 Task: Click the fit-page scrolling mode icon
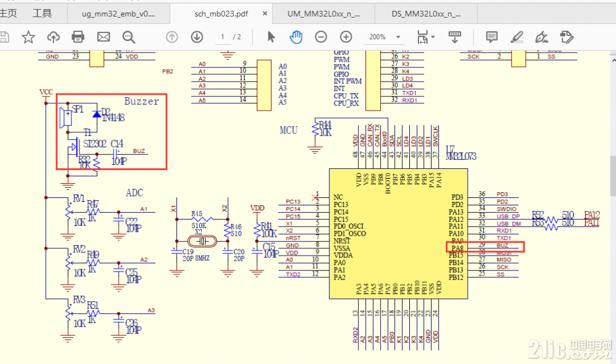[422, 37]
